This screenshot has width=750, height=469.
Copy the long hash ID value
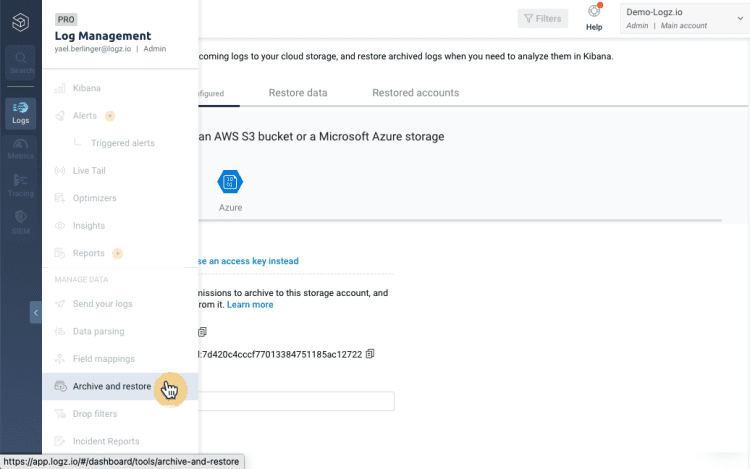click(x=370, y=353)
